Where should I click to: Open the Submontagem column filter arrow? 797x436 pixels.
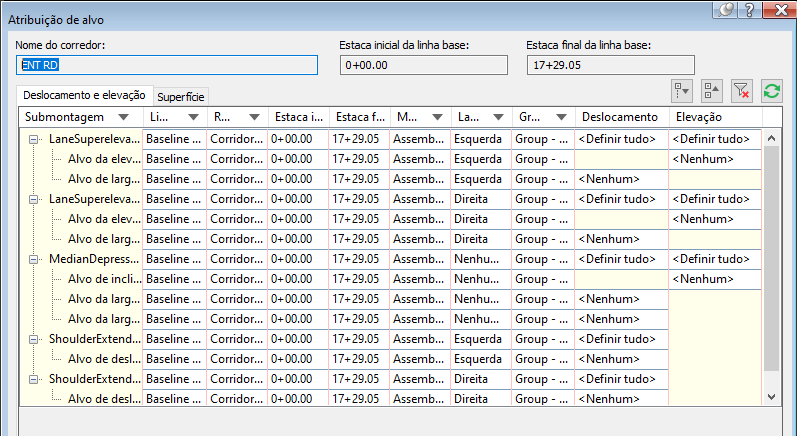[x=123, y=117]
